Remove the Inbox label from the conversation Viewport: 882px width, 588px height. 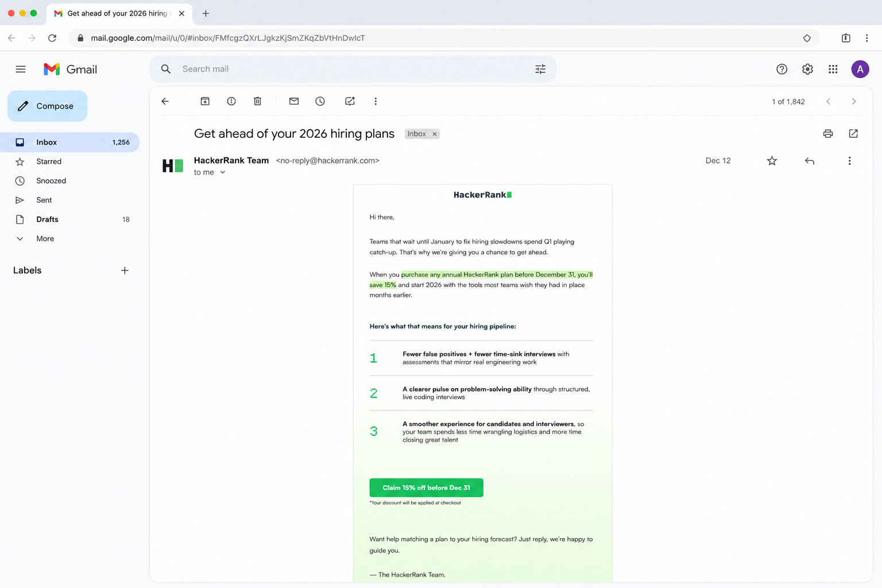tap(435, 134)
